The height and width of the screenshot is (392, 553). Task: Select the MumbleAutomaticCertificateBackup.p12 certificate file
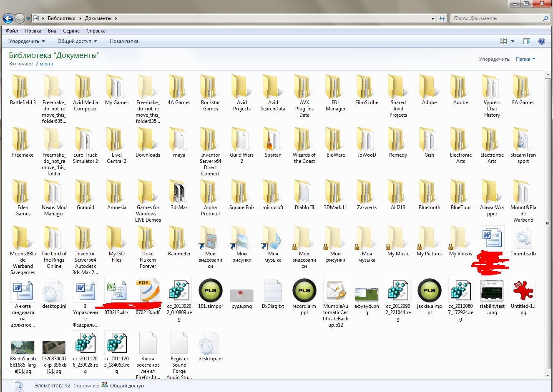pos(336,303)
